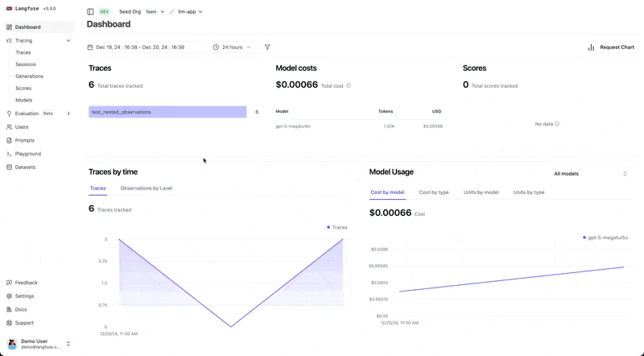Open Sessions under Tracing
Viewport: 644px width, 356px height.
26,64
